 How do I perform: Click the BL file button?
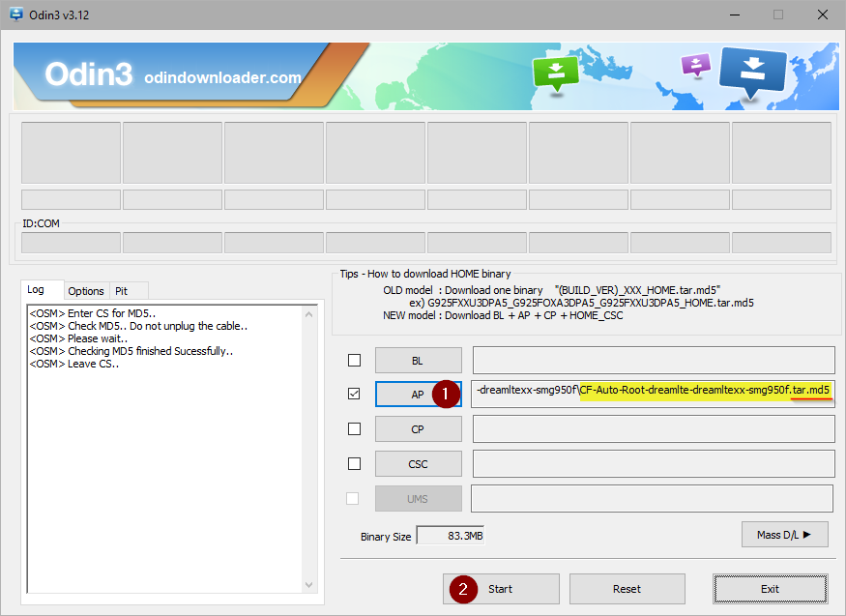pyautogui.click(x=418, y=361)
